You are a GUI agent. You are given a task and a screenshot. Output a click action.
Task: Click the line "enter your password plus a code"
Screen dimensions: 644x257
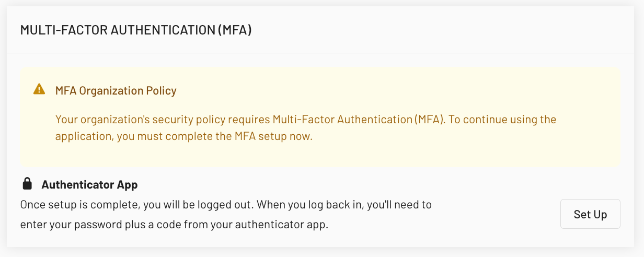[174, 226]
